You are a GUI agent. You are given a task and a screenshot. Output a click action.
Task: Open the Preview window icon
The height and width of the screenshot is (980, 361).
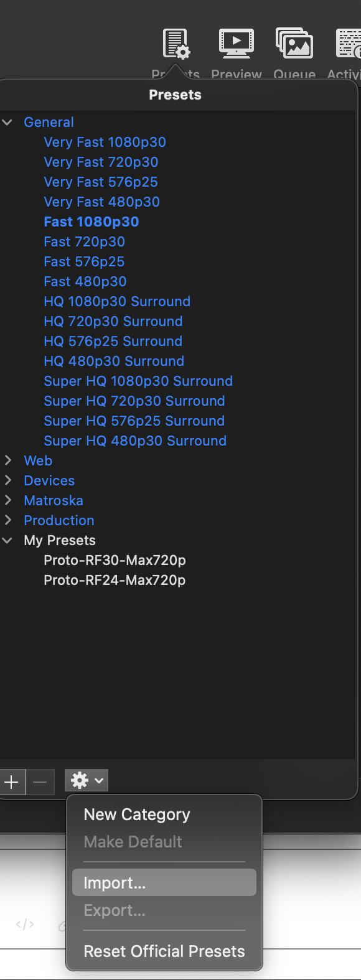(x=236, y=44)
